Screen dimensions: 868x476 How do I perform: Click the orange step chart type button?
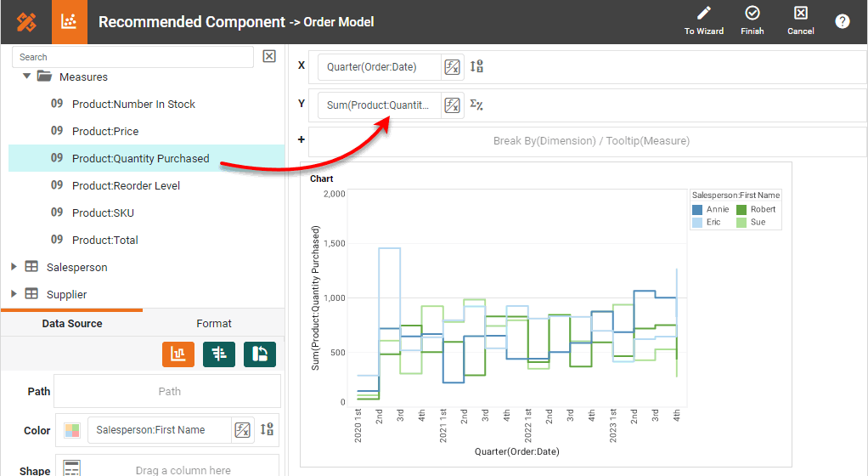click(x=178, y=354)
